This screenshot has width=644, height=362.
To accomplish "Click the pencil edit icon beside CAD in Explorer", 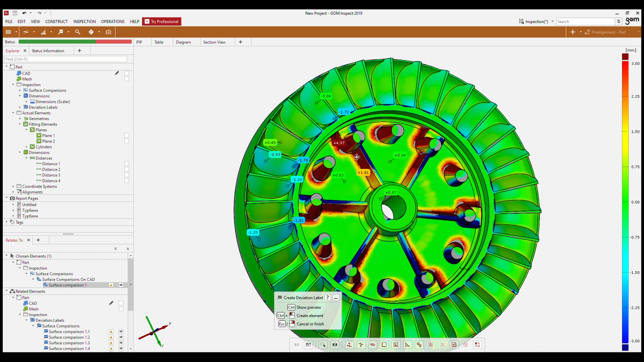I will tap(117, 73).
